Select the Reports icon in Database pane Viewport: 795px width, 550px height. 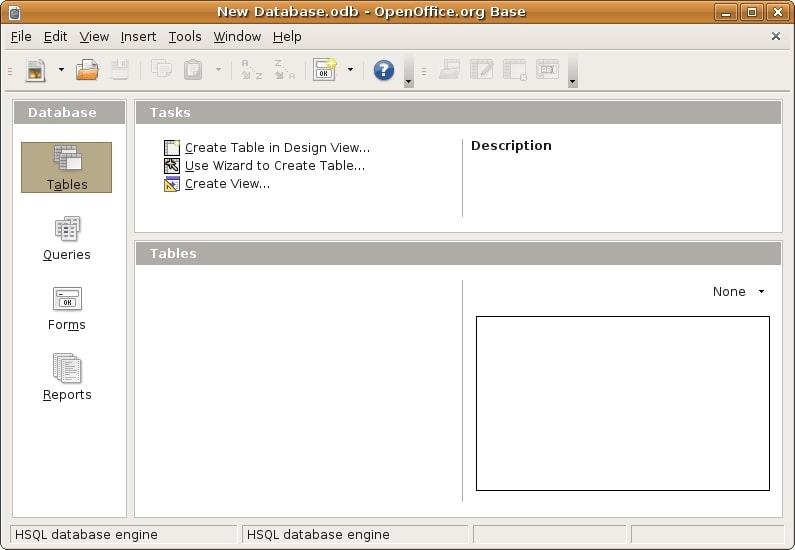coord(67,378)
